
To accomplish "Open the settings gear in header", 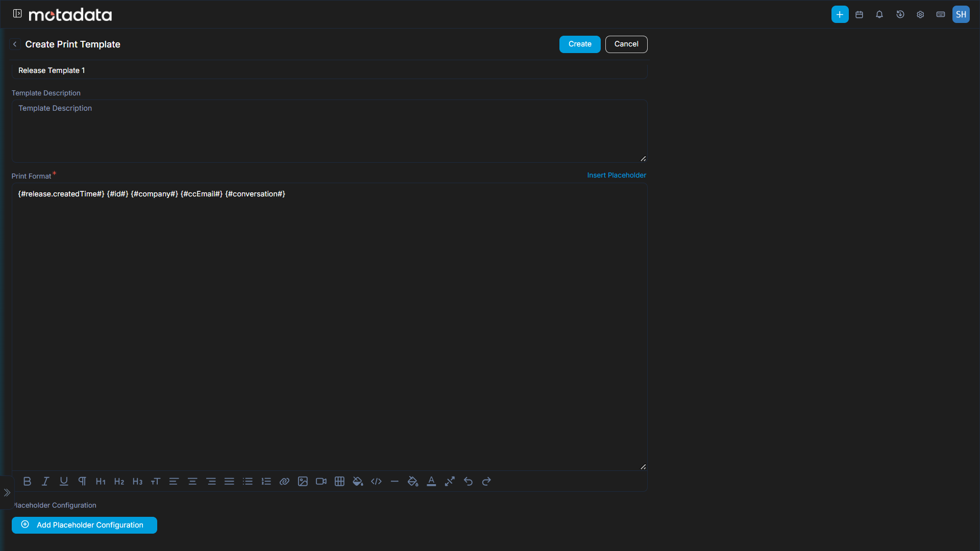I will point(920,14).
